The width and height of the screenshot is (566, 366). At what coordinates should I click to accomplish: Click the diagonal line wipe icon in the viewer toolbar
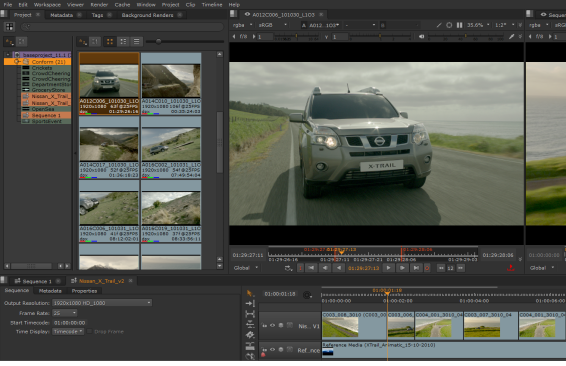point(439,25)
